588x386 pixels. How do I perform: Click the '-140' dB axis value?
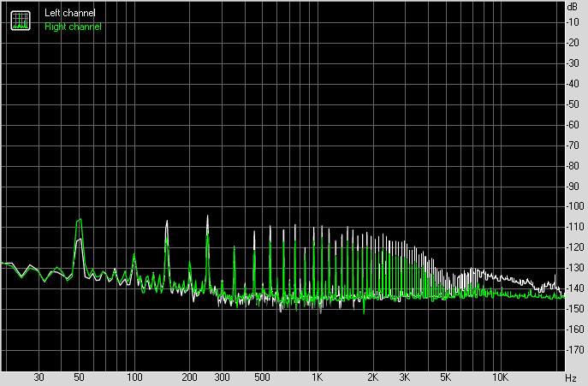point(575,288)
